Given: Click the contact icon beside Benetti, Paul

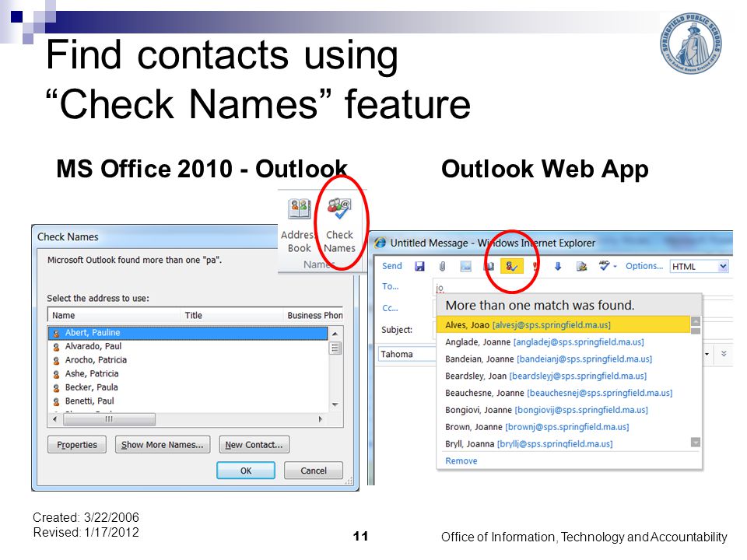Looking at the screenshot, I should pyautogui.click(x=56, y=401).
